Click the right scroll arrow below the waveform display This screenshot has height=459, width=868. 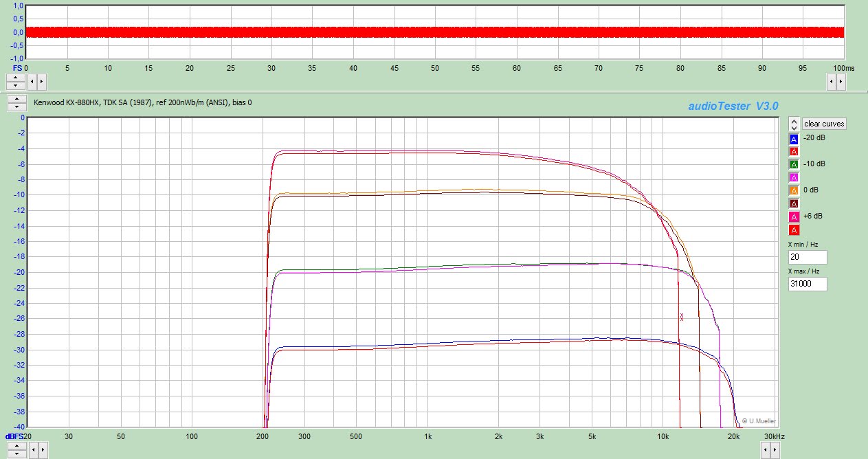(839, 81)
